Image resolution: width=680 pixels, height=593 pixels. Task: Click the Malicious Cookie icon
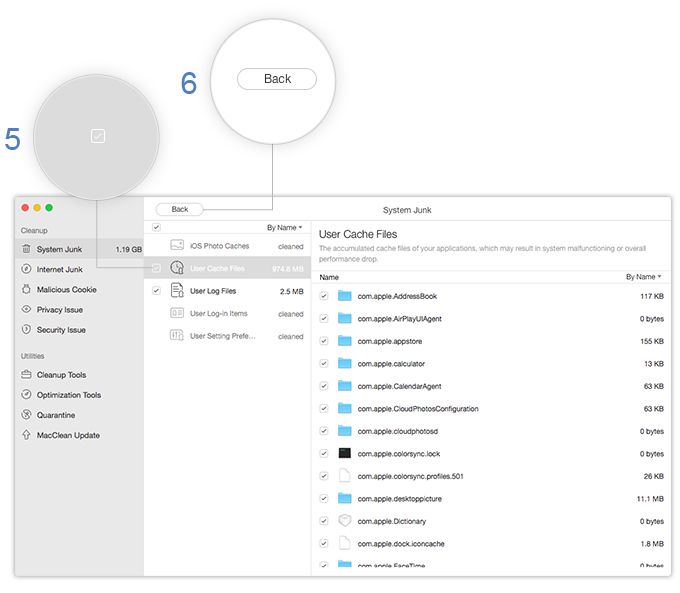pyautogui.click(x=26, y=289)
